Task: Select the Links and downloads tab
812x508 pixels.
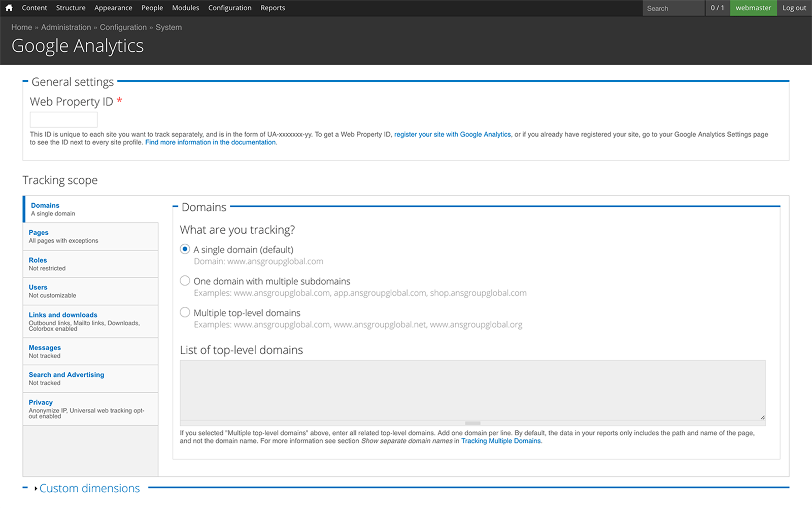Action: click(x=91, y=322)
